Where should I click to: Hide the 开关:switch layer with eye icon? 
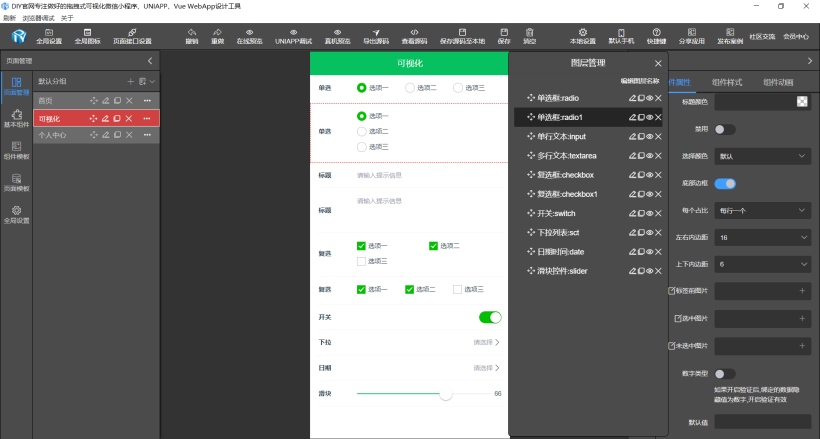[x=650, y=213]
